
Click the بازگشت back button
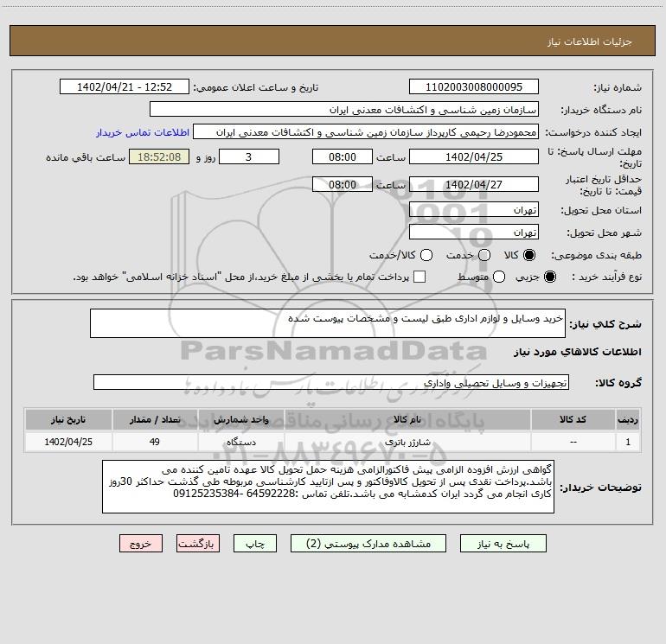[198, 544]
